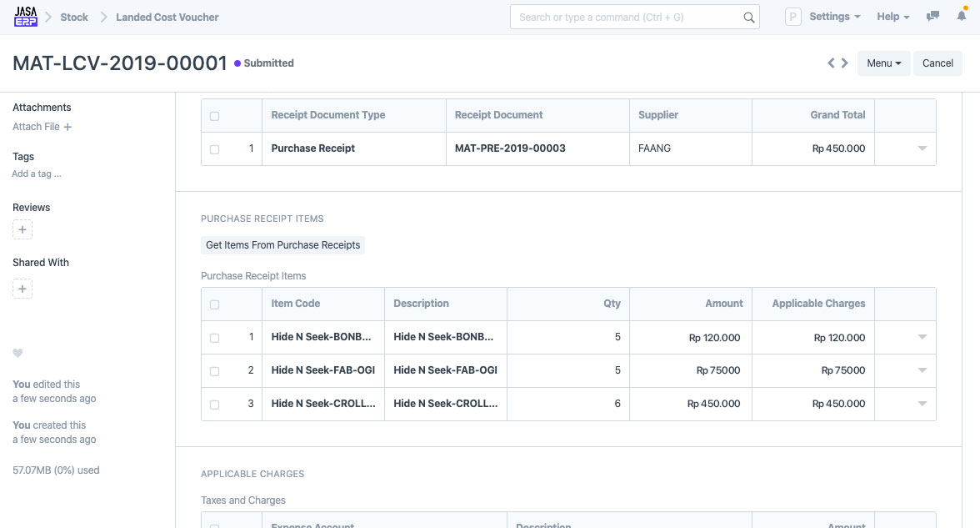
Task: Expand row arrow for MAT-PRE-2019-00003
Action: point(922,148)
